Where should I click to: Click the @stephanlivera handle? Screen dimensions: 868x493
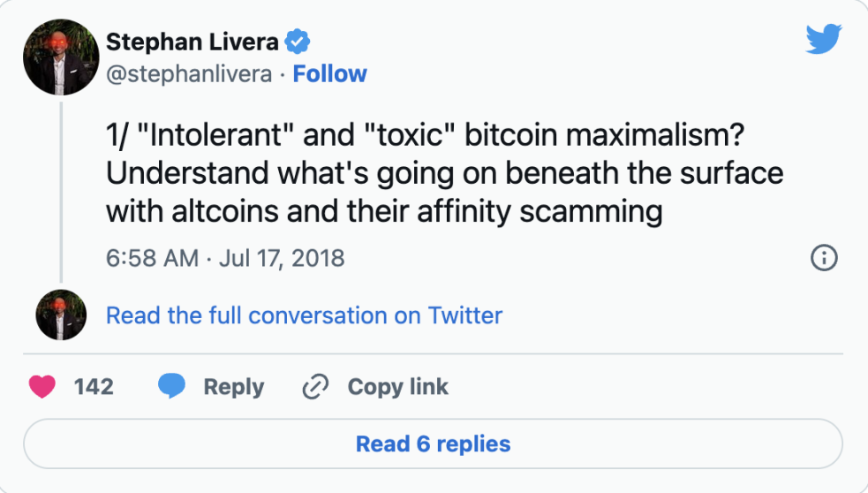pyautogui.click(x=189, y=74)
